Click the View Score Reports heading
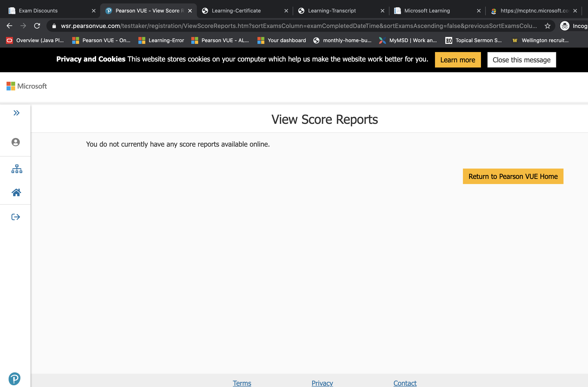 click(325, 120)
